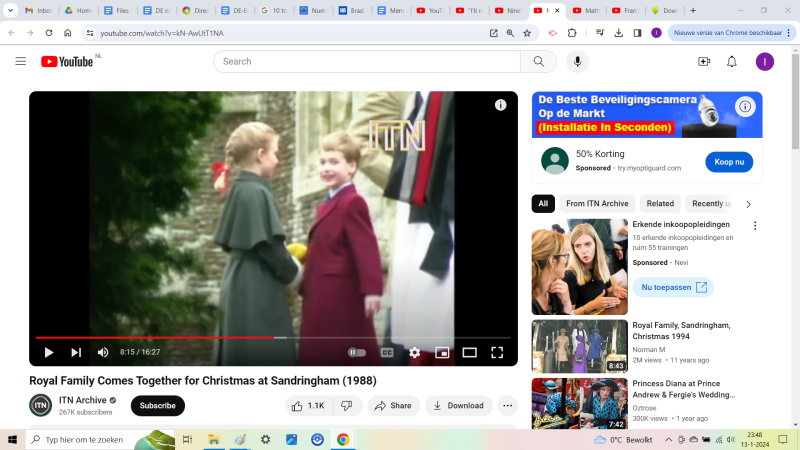
Task: Select the From ITN Archive chip
Action: [x=597, y=204]
